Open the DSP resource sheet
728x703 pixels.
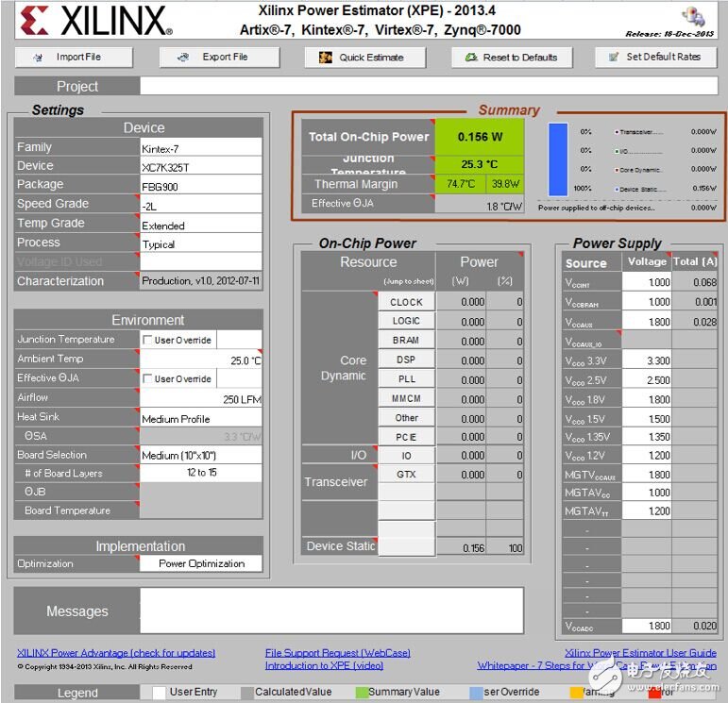pos(406,360)
